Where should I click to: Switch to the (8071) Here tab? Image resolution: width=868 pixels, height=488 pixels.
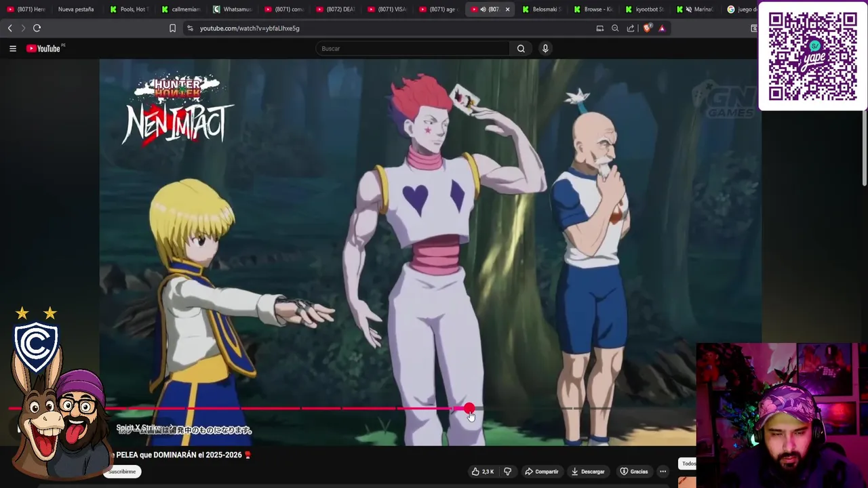(26, 9)
